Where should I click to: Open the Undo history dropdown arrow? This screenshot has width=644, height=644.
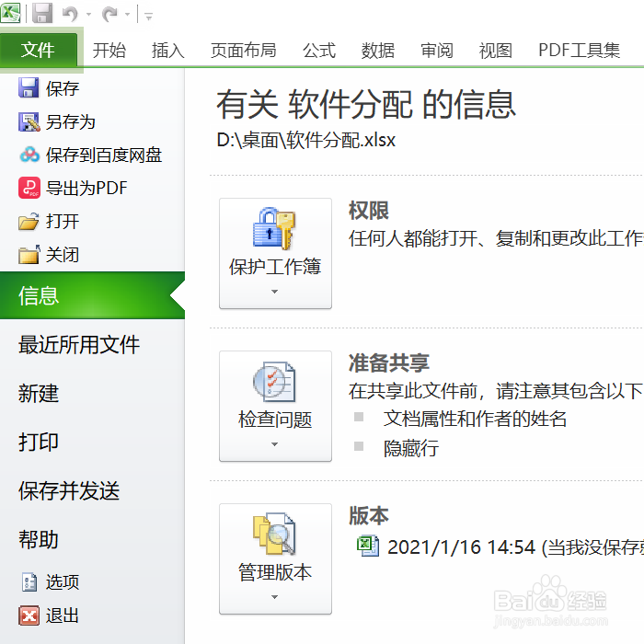88,15
